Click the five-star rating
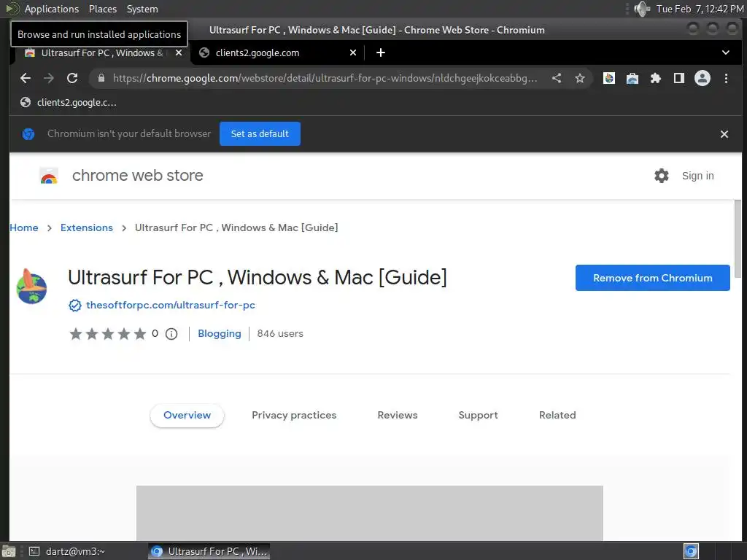The height and width of the screenshot is (560, 747). tap(108, 334)
